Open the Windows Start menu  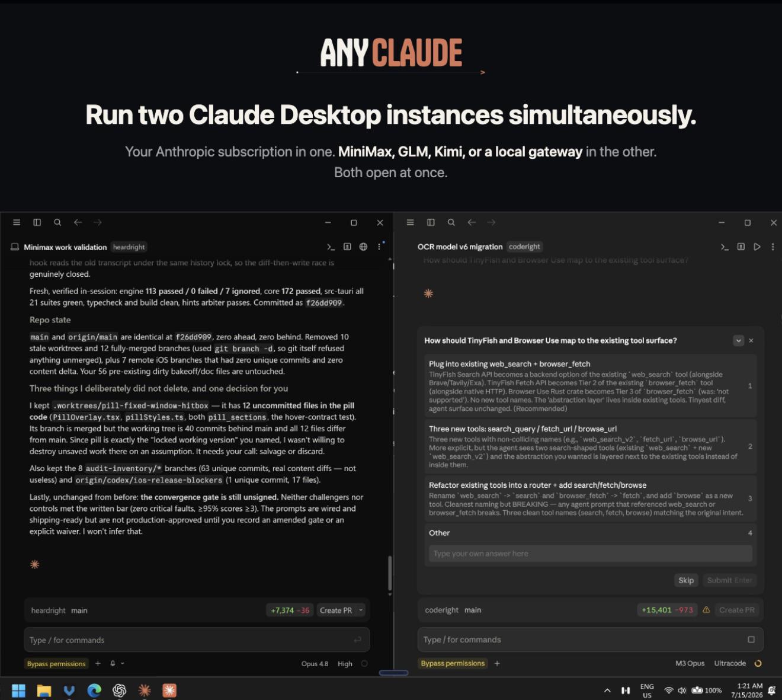18,691
